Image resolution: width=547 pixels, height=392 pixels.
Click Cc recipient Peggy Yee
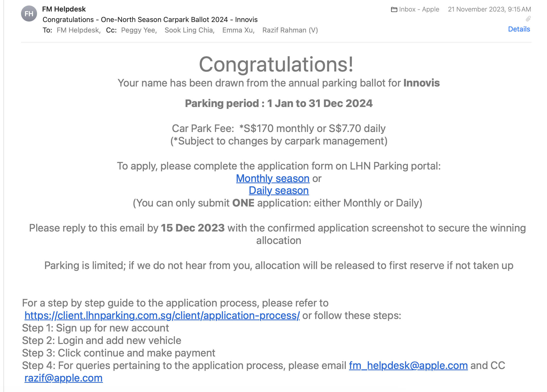tap(139, 30)
